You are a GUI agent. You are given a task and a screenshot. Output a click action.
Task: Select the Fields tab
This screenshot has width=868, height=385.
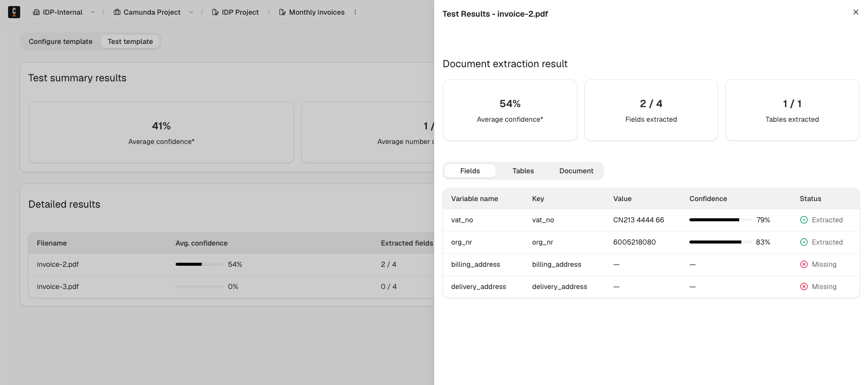point(470,171)
